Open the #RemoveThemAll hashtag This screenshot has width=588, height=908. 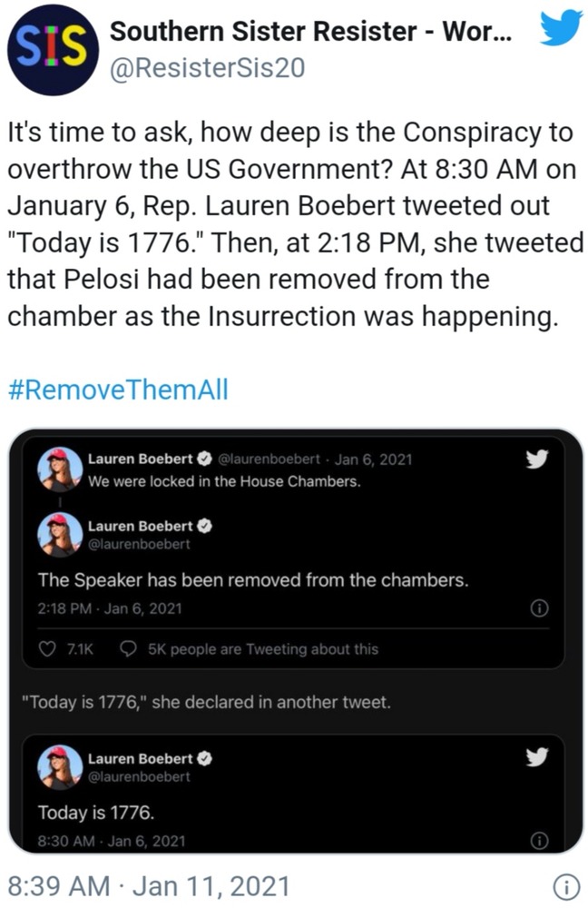click(x=119, y=390)
